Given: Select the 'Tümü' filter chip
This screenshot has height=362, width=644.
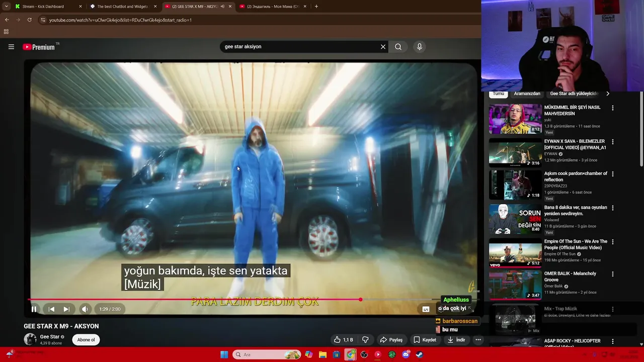Looking at the screenshot, I should point(499,94).
